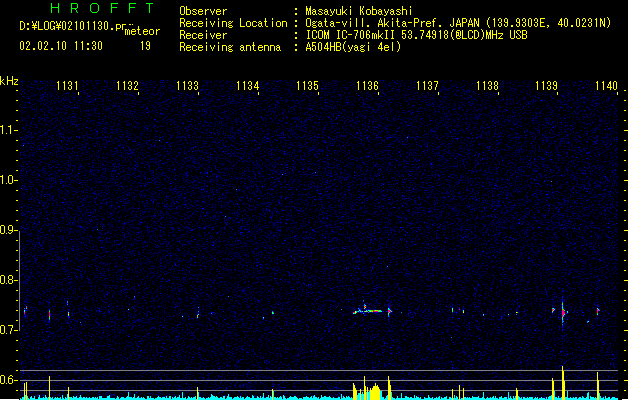Click the kHz axis unit label
Screen dimensions: 629x400
9,81
